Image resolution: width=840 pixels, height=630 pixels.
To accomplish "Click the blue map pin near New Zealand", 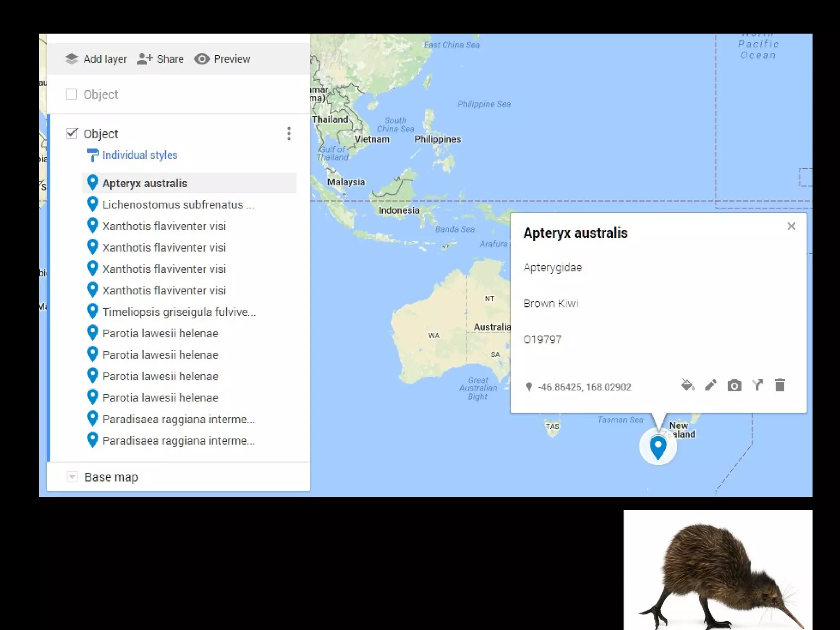I will tap(658, 446).
